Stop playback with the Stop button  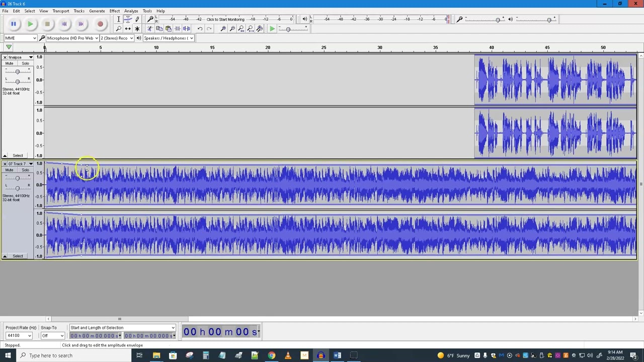[x=47, y=24]
